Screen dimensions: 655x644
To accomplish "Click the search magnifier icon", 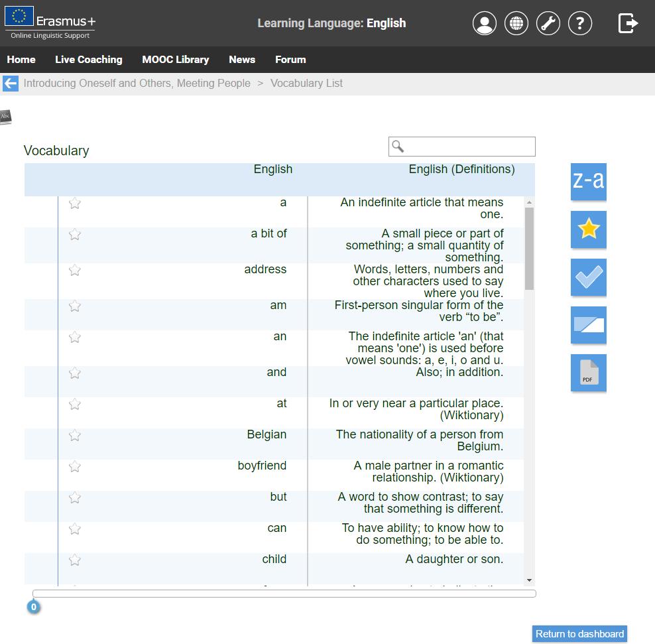I will coord(398,147).
